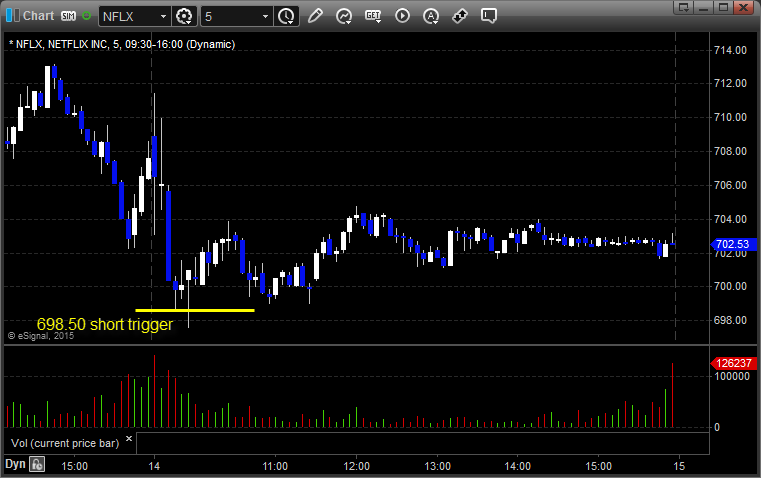Viewport: 761px width, 478px height.
Task: Close the chart window
Action: pyautogui.click(x=743, y=7)
